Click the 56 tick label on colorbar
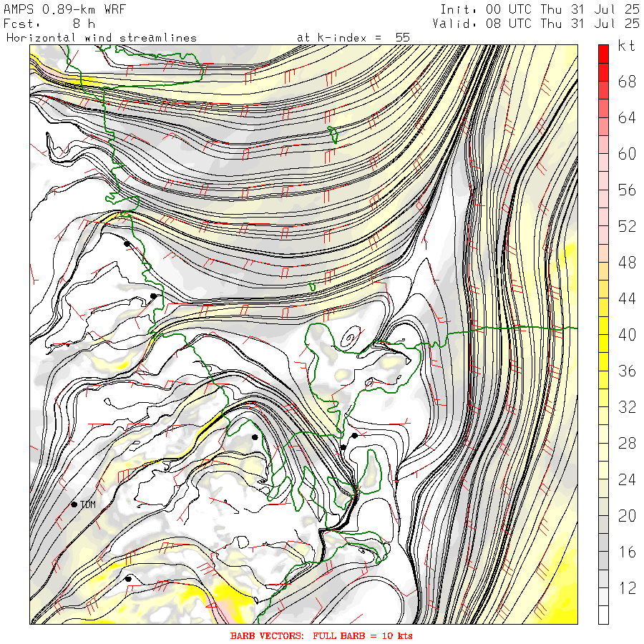The image size is (644, 644). coord(627,190)
